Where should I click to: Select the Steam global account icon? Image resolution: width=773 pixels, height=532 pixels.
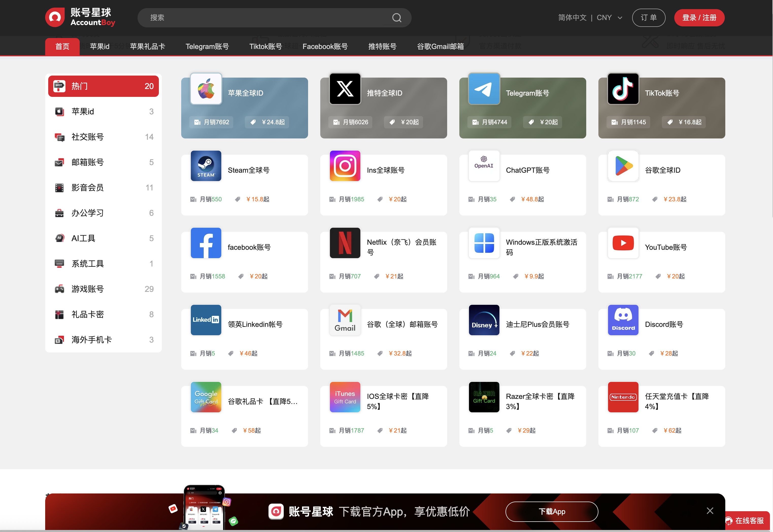(206, 166)
